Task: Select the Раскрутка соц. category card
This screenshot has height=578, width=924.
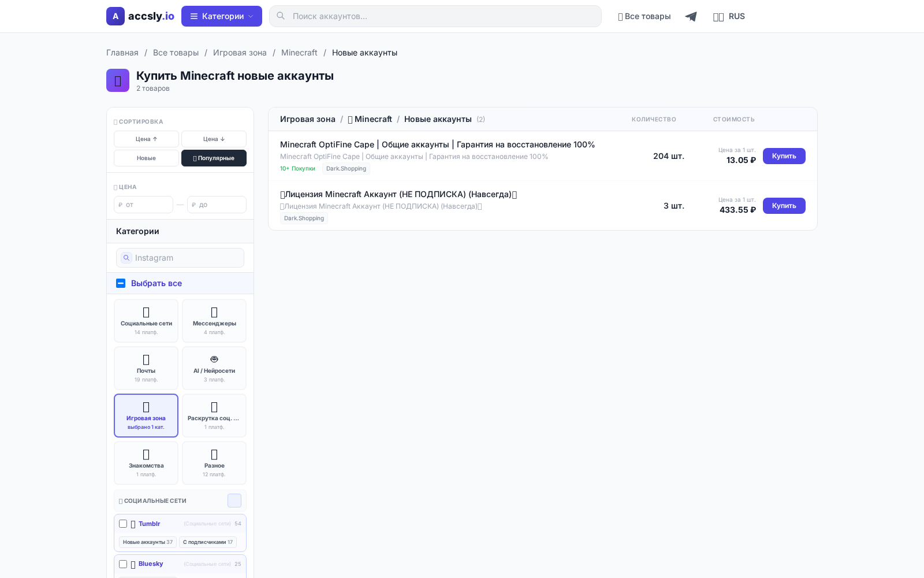Action: click(x=214, y=416)
